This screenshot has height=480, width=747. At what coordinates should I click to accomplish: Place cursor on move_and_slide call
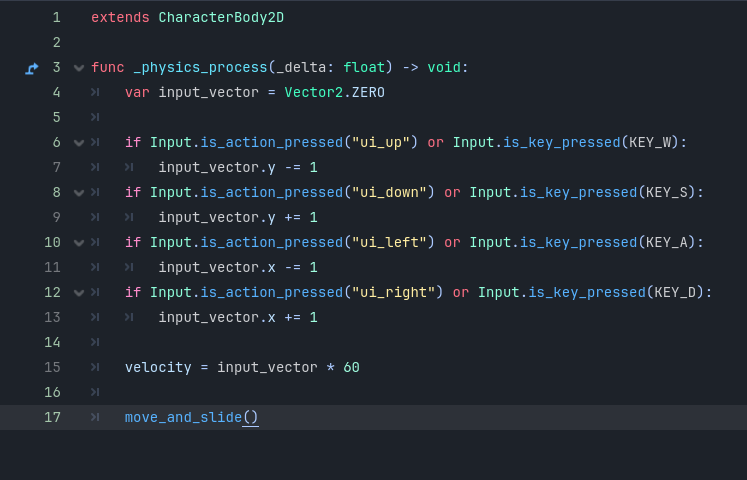(x=183, y=417)
